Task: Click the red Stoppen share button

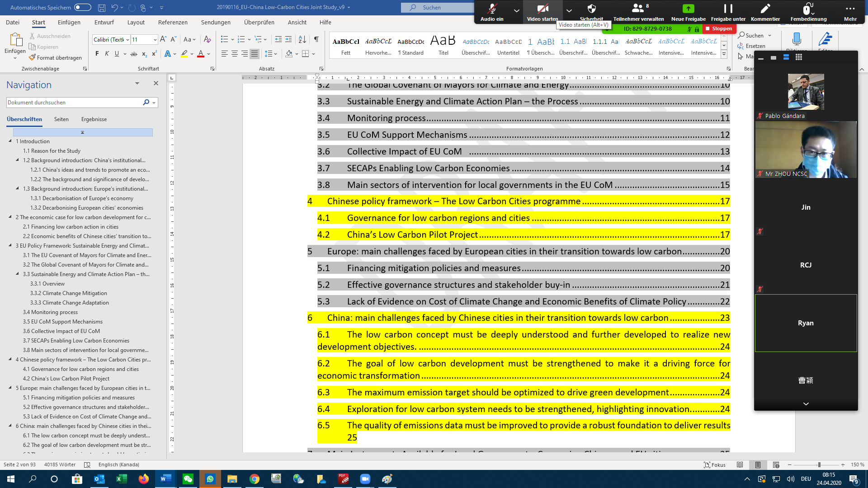Action: pyautogui.click(x=718, y=28)
